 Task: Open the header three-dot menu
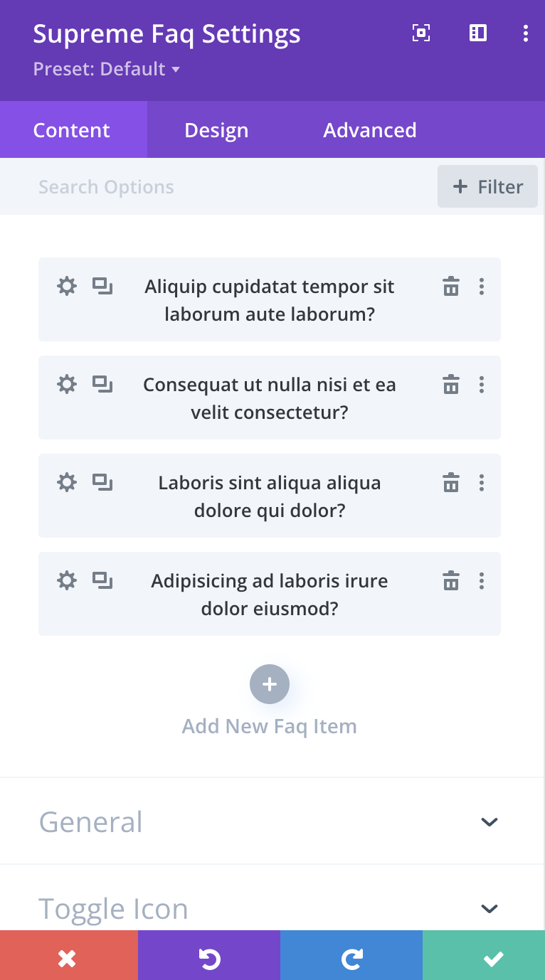(526, 33)
